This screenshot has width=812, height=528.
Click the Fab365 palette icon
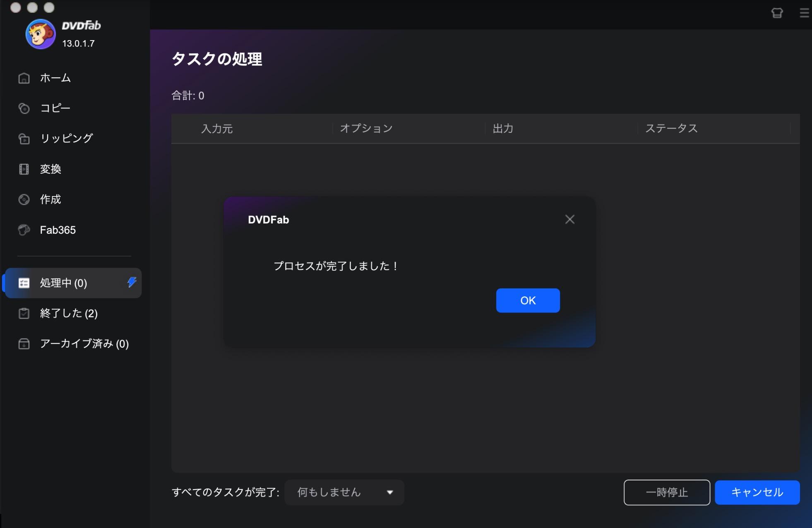pos(24,230)
